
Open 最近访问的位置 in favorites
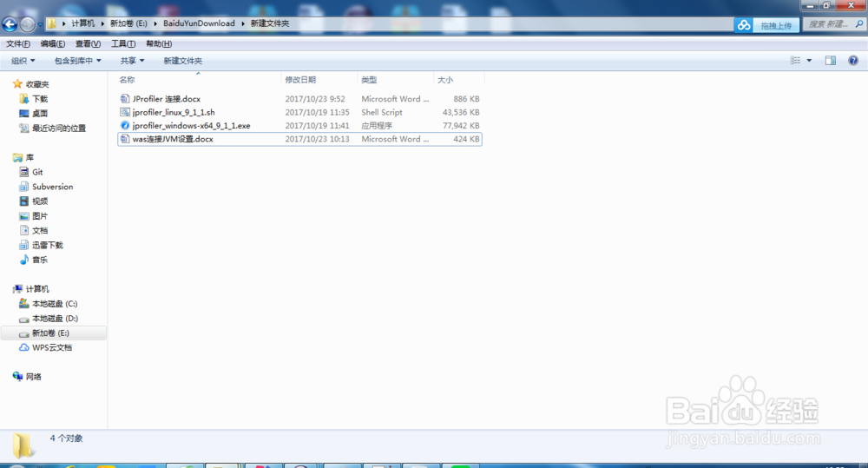[59, 128]
